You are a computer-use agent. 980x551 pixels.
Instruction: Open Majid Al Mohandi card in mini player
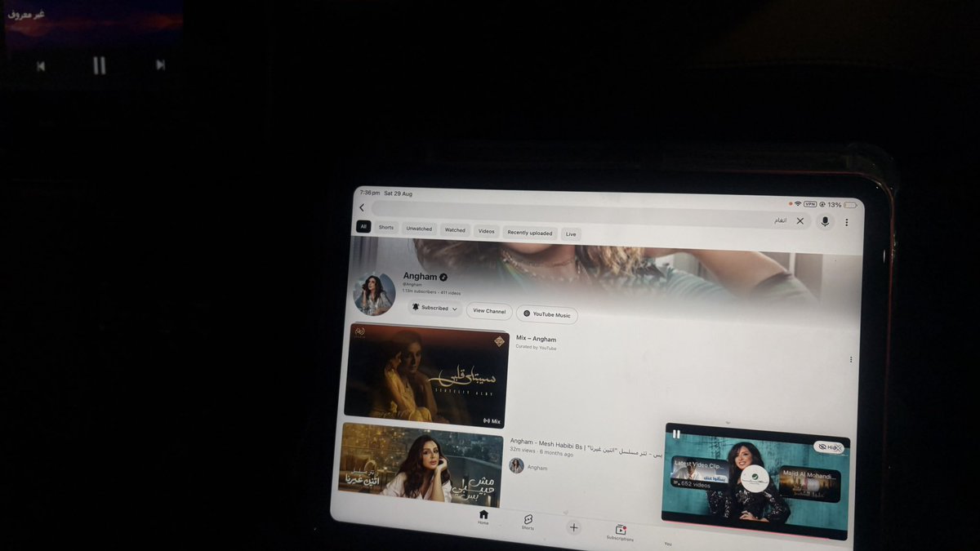click(808, 482)
